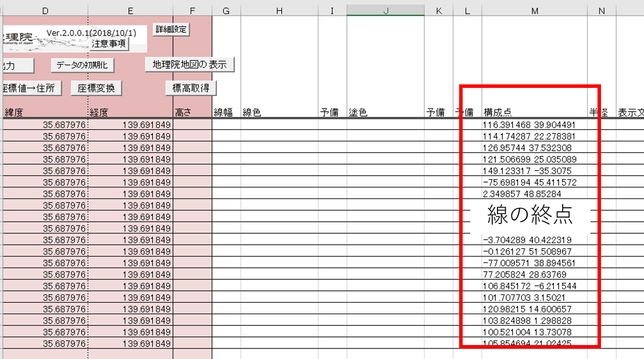The image size is (644, 359).
Task: Select the 緯度 header cell
Action: (x=45, y=112)
